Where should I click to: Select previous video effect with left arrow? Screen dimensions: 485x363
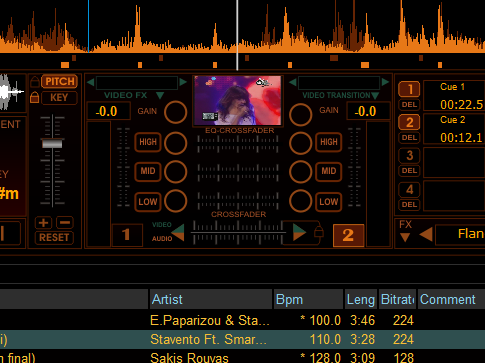tap(90, 82)
